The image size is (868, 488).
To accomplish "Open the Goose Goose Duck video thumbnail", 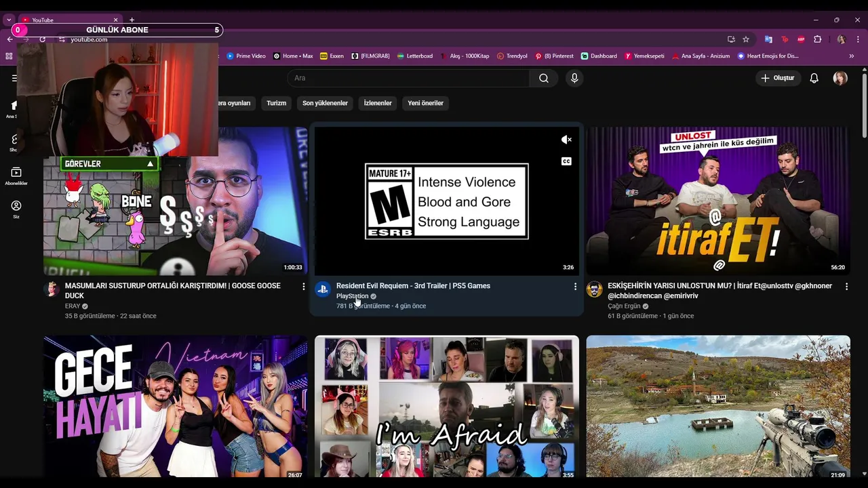I will pos(176,201).
